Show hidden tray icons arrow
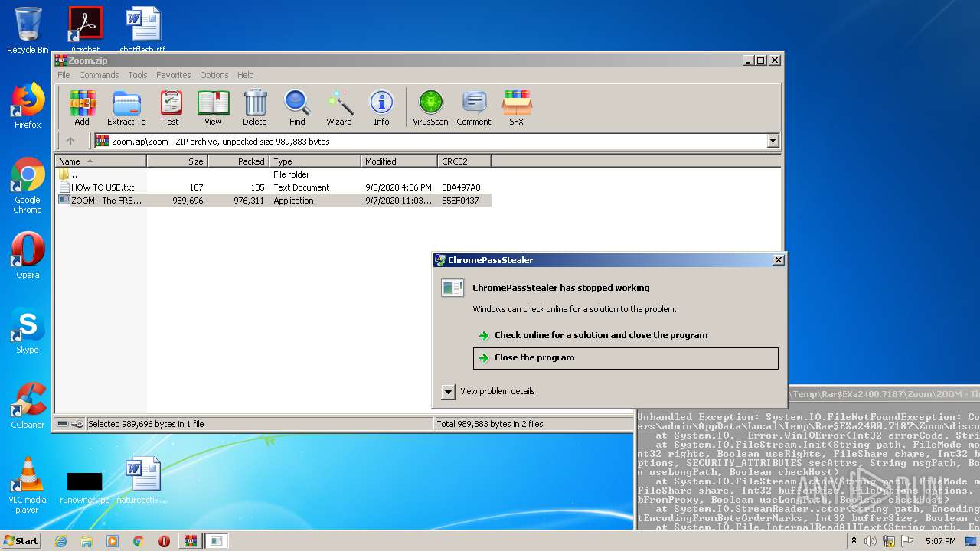 click(854, 541)
